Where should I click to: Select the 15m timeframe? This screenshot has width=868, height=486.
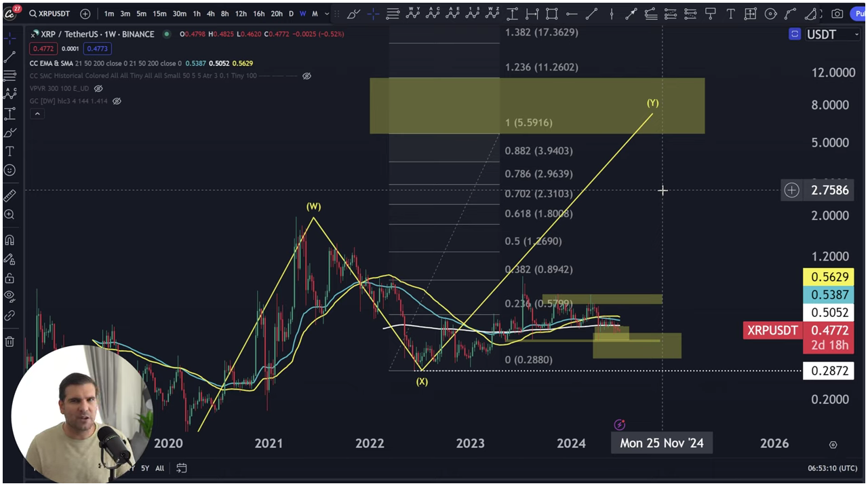[x=159, y=14]
